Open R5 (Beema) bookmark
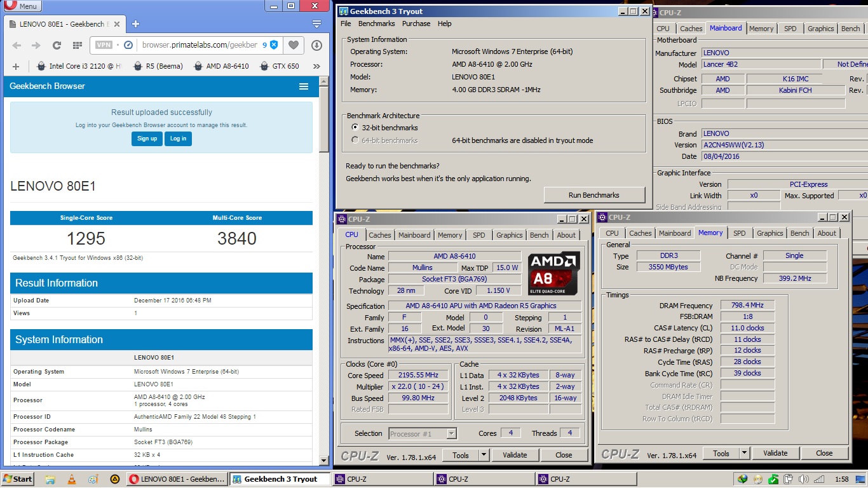Screen dimensions: 868x488 158,66
